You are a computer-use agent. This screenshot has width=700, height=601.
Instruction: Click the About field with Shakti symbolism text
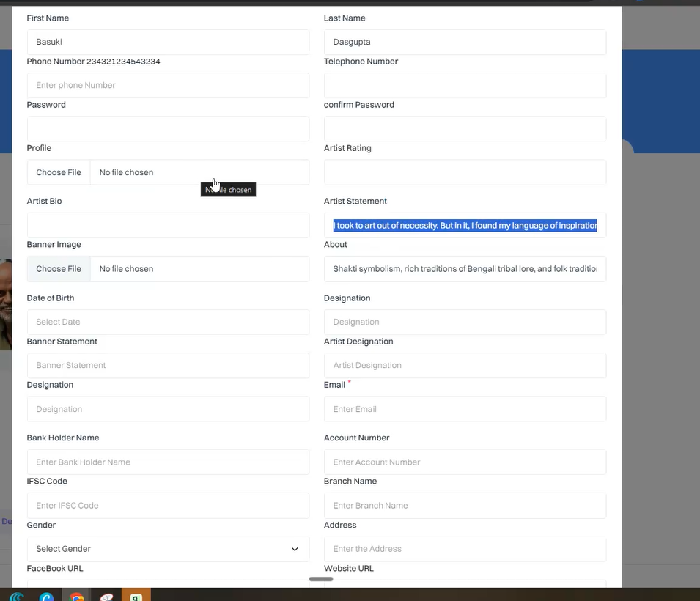[465, 269]
